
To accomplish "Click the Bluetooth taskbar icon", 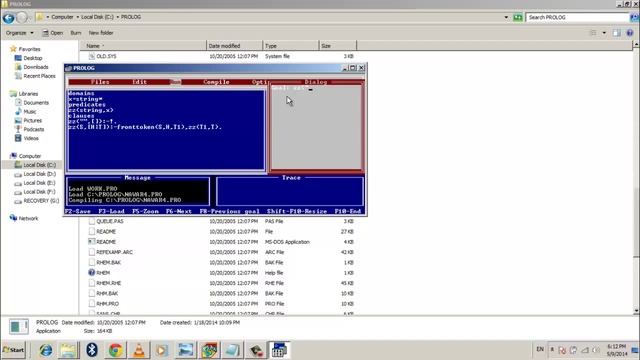I will (x=92, y=350).
